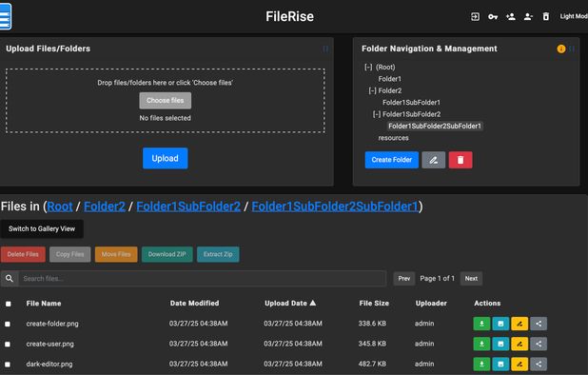
Task: Click the red Delete Files button
Action: coord(23,254)
